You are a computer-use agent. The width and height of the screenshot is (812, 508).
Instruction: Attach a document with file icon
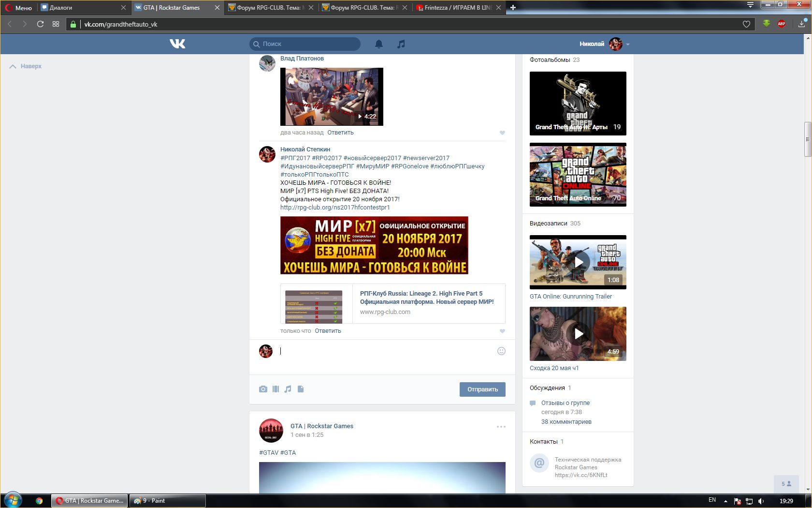point(301,389)
